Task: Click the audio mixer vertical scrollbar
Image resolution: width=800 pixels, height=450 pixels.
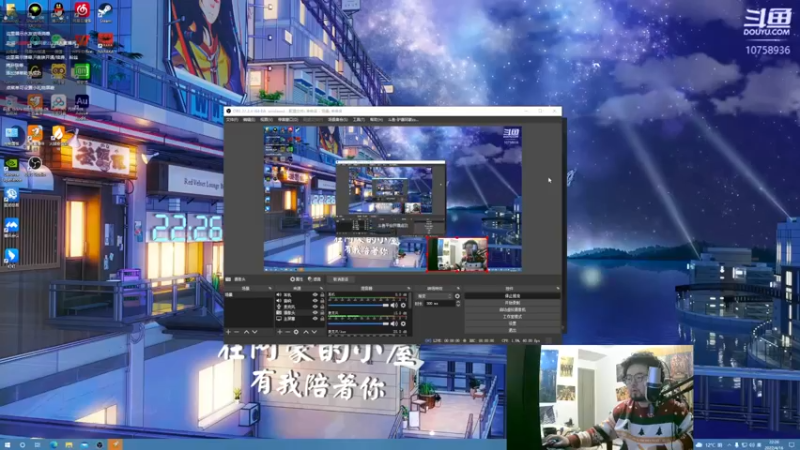Action: pyautogui.click(x=410, y=301)
